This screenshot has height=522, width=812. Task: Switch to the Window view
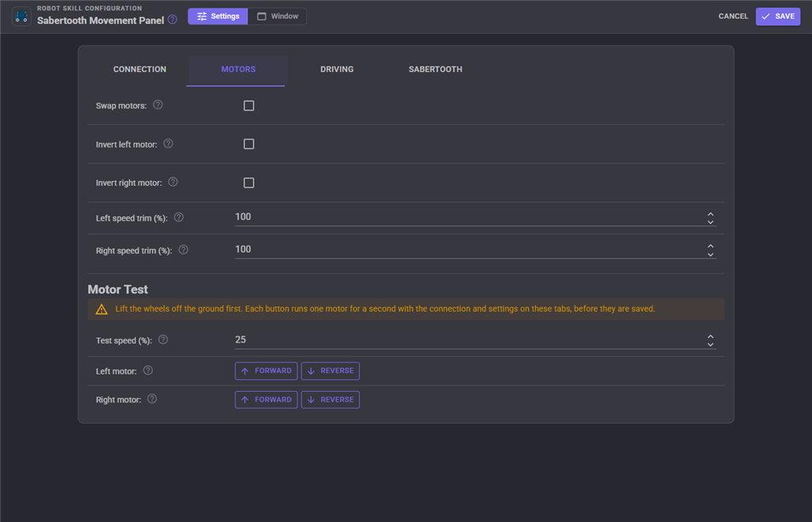click(x=278, y=16)
